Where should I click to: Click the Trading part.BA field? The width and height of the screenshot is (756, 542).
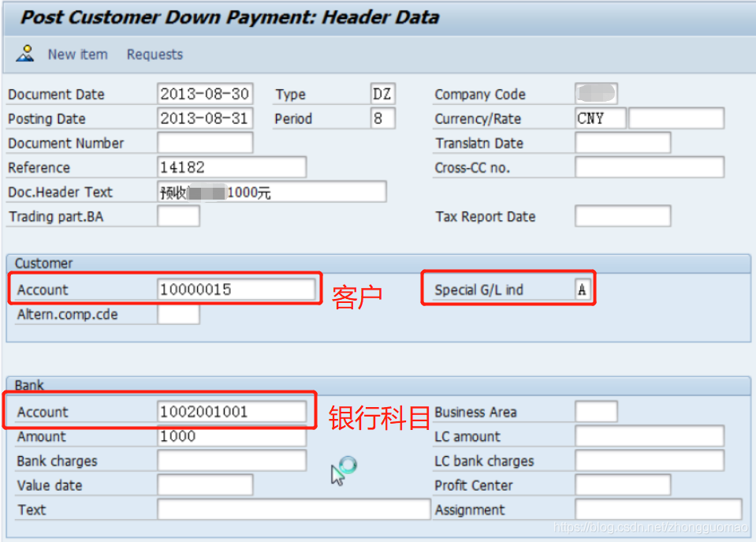click(178, 216)
